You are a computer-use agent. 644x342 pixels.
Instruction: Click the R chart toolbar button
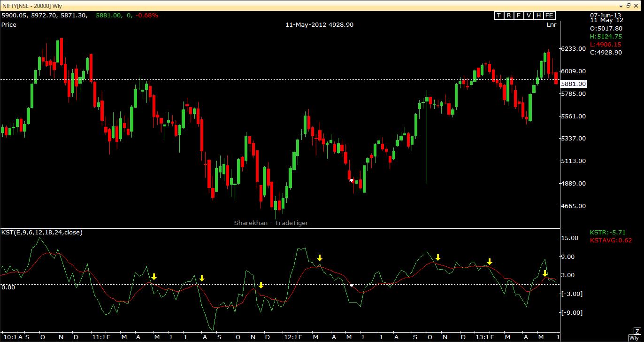tap(509, 16)
